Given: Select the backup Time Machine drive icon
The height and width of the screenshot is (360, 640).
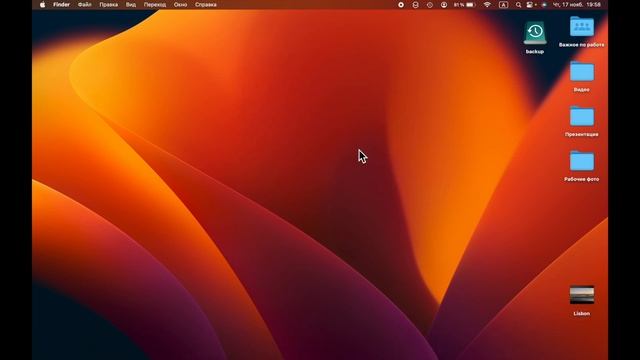Looking at the screenshot, I should [x=535, y=33].
